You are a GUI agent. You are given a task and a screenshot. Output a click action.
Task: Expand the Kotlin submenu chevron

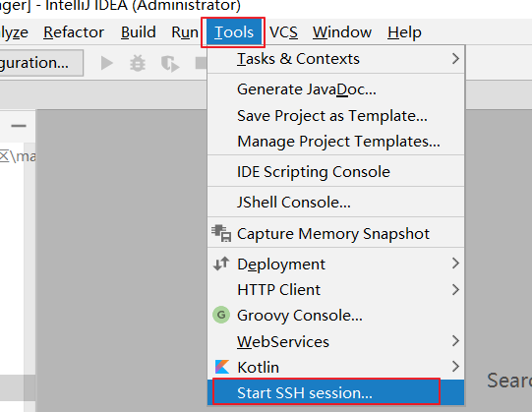[455, 367]
